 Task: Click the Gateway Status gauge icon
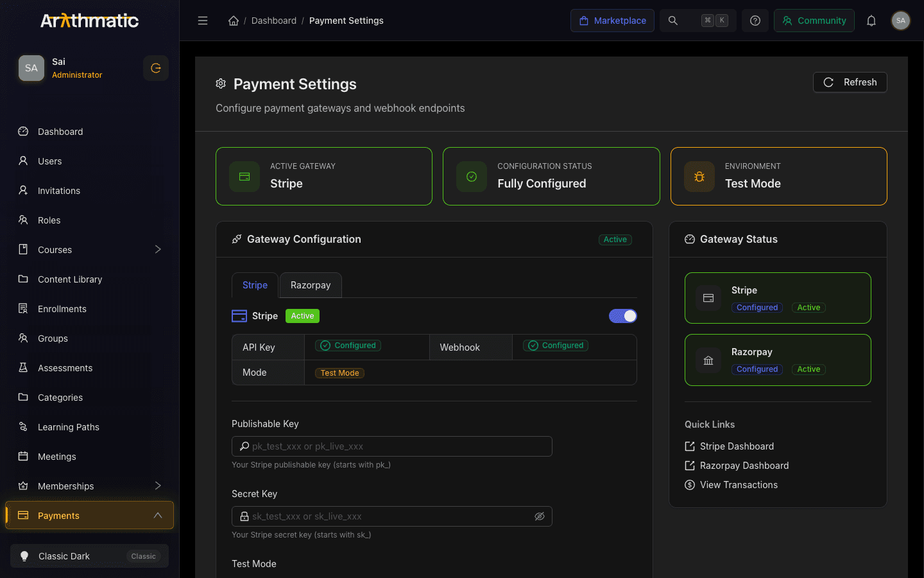tap(690, 239)
